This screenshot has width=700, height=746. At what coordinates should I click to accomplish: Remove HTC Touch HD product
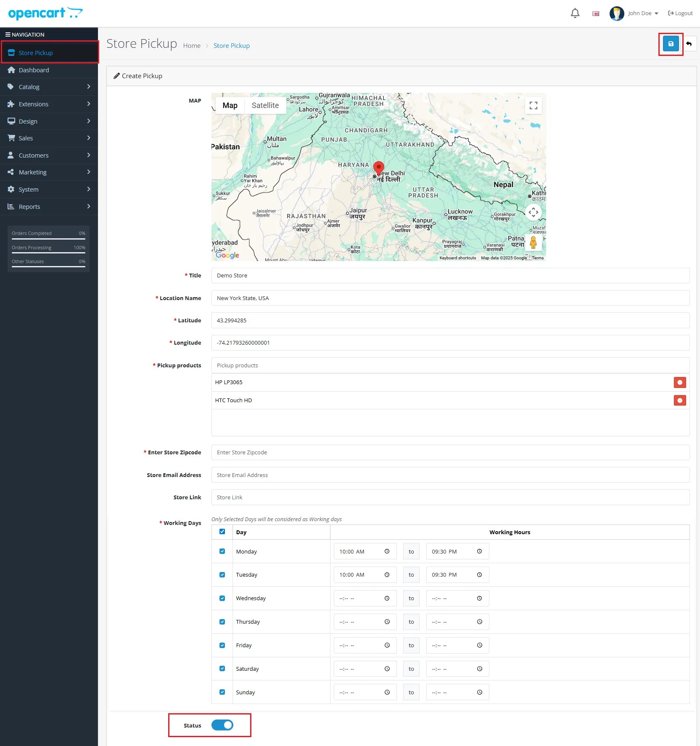(x=679, y=401)
